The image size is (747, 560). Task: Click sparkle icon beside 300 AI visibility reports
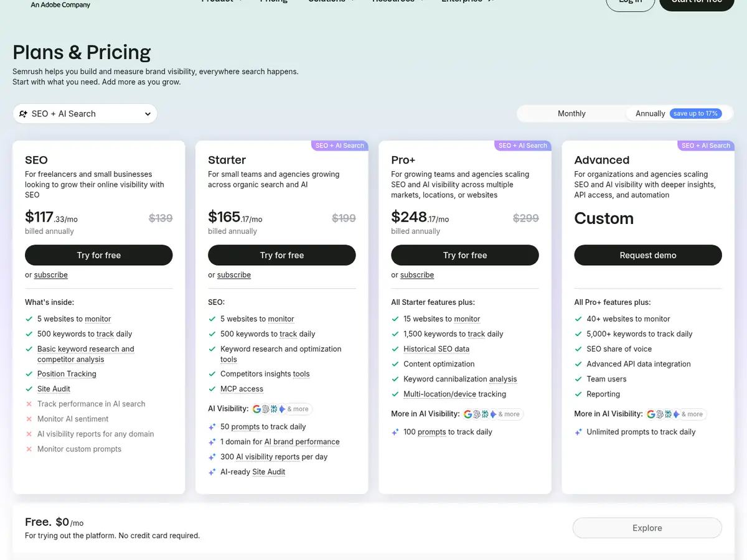coord(212,457)
